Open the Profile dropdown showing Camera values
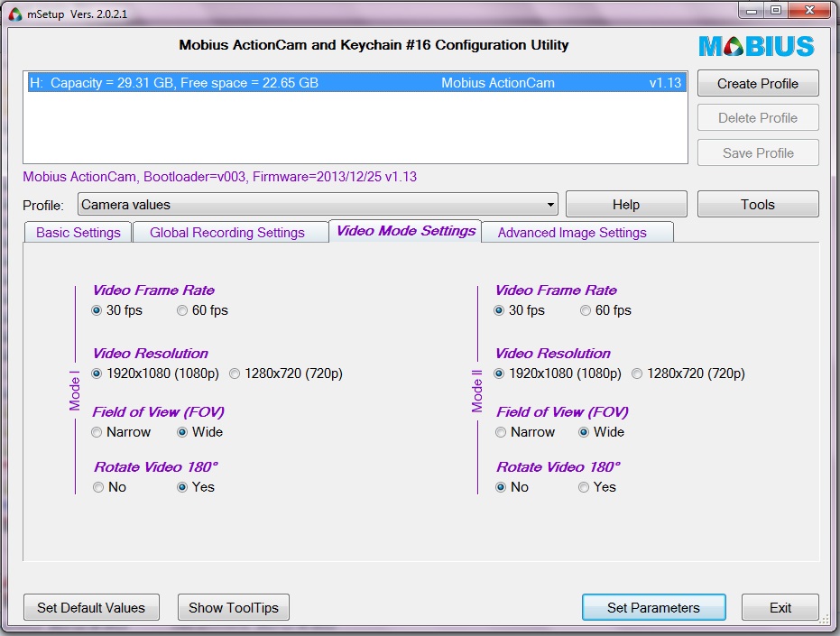Image resolution: width=840 pixels, height=636 pixels. pos(318,205)
